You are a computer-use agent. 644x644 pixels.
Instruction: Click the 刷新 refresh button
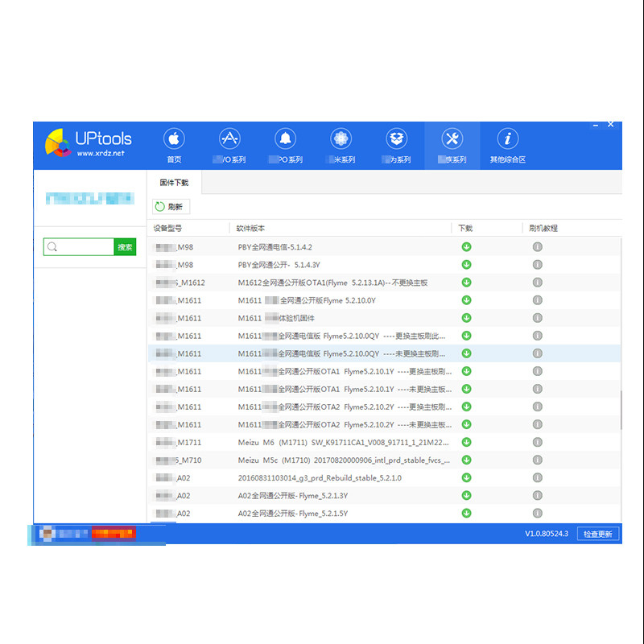(x=171, y=207)
